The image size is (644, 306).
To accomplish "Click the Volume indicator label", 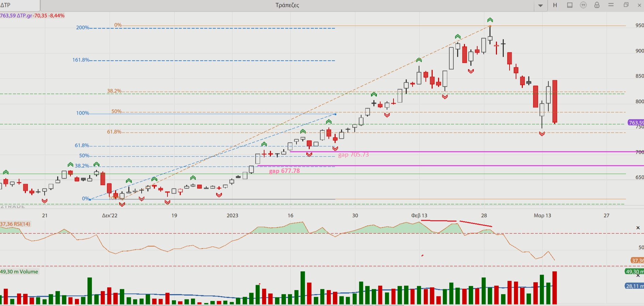I will click(x=19, y=272).
